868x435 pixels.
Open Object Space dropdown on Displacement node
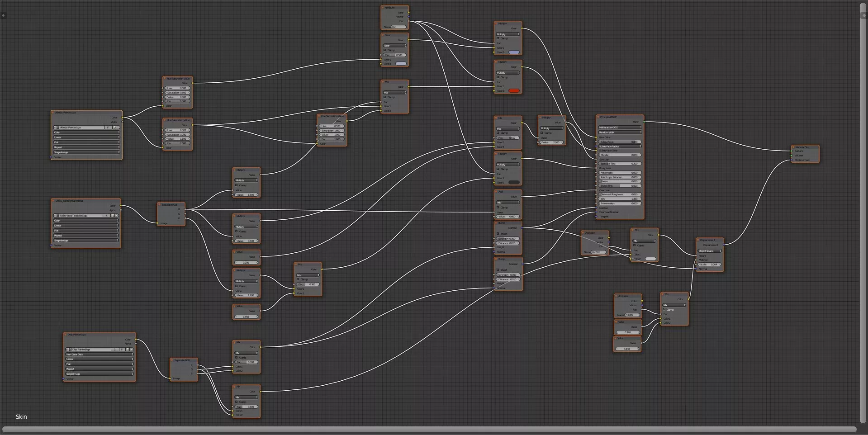pos(709,251)
